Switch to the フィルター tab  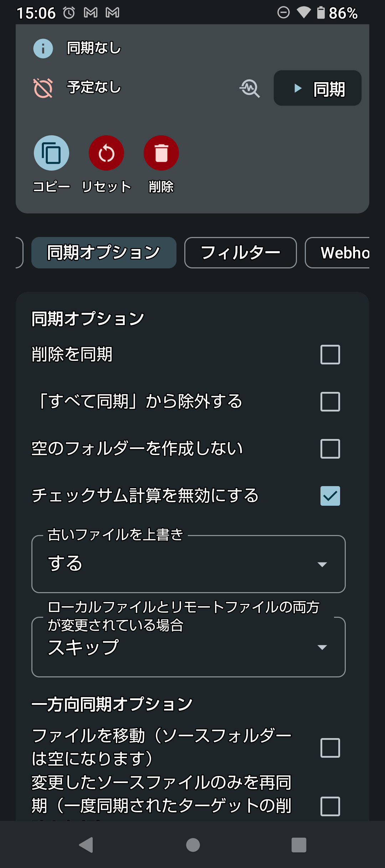(x=240, y=253)
